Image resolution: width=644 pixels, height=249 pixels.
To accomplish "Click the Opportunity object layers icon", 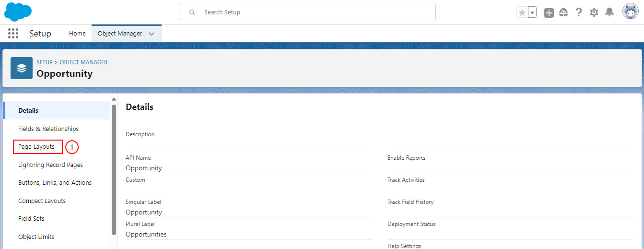I will pyautogui.click(x=22, y=68).
